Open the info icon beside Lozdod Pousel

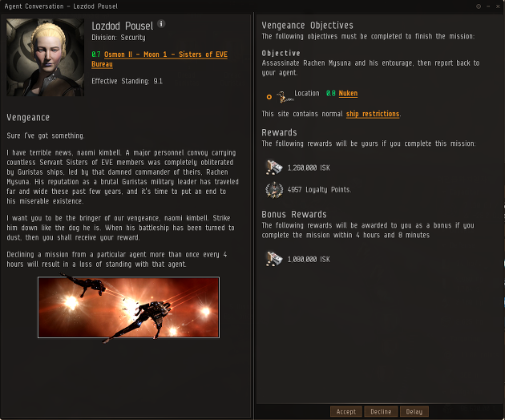[161, 23]
